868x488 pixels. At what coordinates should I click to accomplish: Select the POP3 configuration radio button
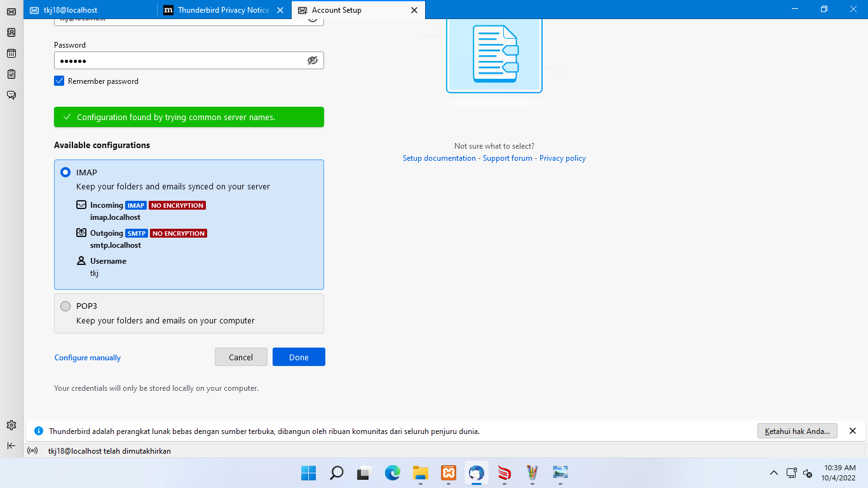(65, 306)
